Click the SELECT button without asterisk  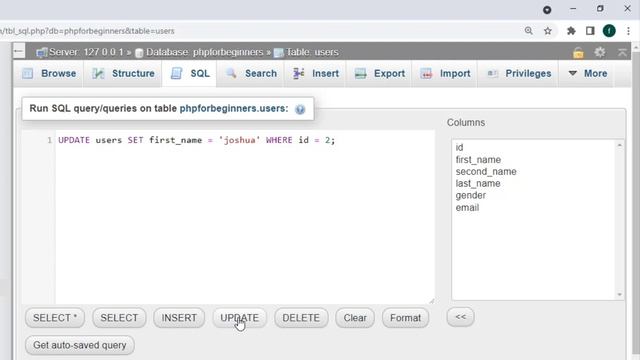tap(119, 318)
